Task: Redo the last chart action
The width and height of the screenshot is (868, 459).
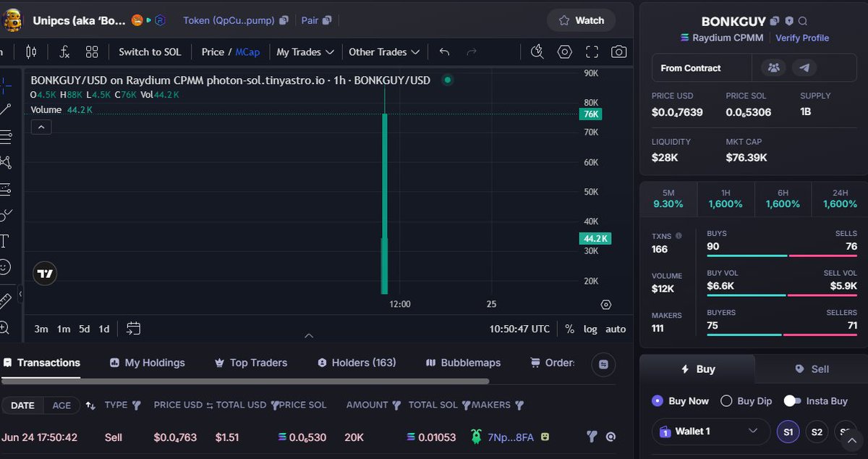Action: 472,52
